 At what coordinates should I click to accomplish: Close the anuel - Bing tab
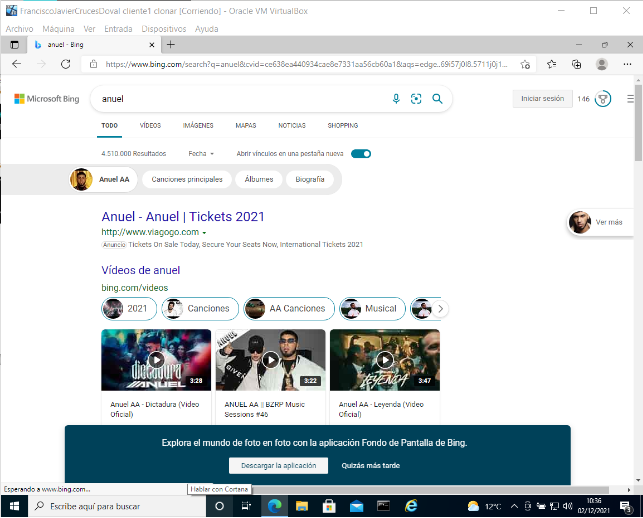point(152,45)
